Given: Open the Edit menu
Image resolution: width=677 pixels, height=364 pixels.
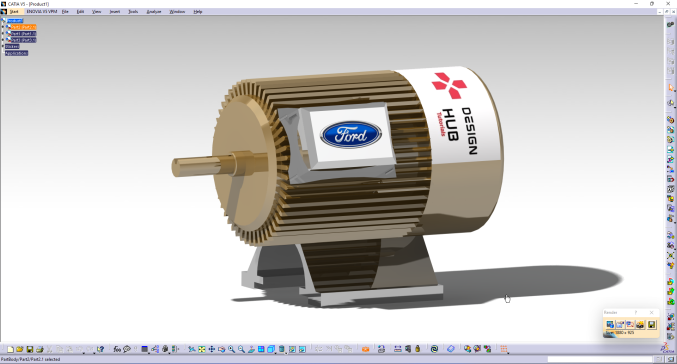Looking at the screenshot, I should [x=80, y=12].
